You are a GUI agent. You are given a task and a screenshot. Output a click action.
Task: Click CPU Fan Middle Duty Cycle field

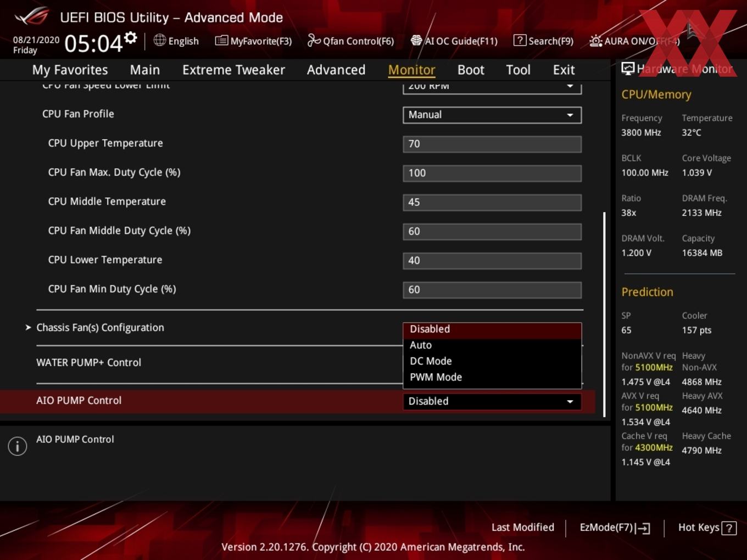click(492, 231)
